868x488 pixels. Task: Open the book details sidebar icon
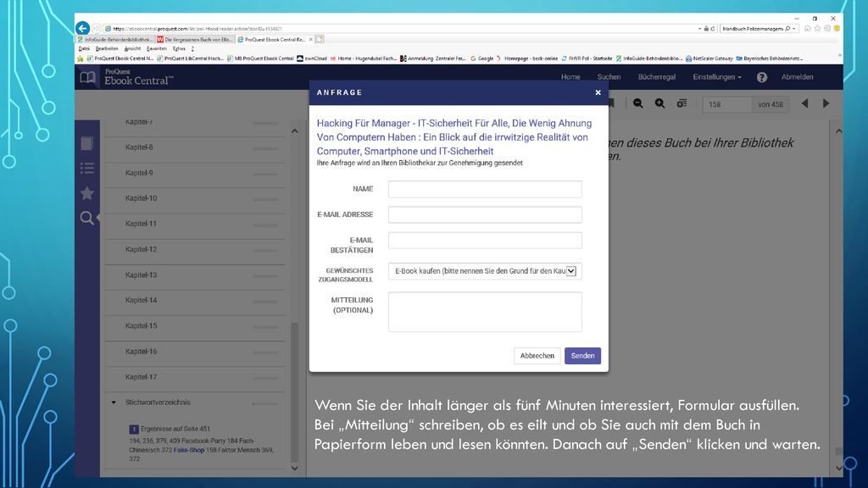(87, 143)
